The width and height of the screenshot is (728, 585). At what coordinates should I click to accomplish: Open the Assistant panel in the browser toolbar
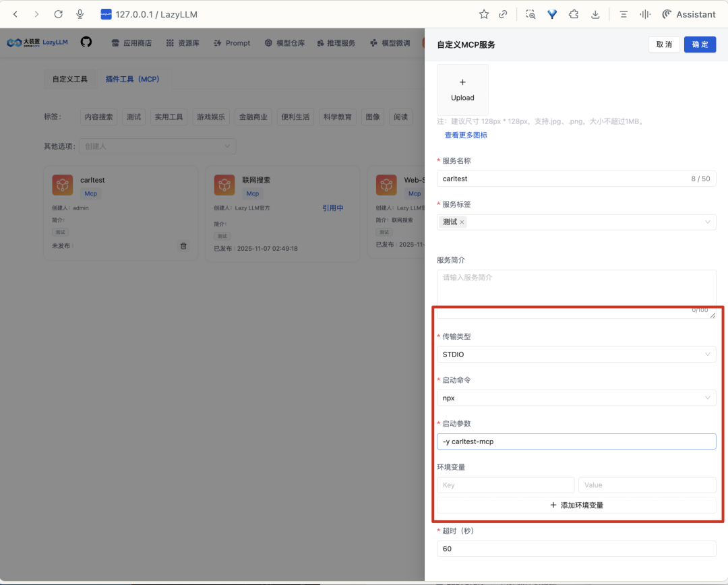click(688, 14)
